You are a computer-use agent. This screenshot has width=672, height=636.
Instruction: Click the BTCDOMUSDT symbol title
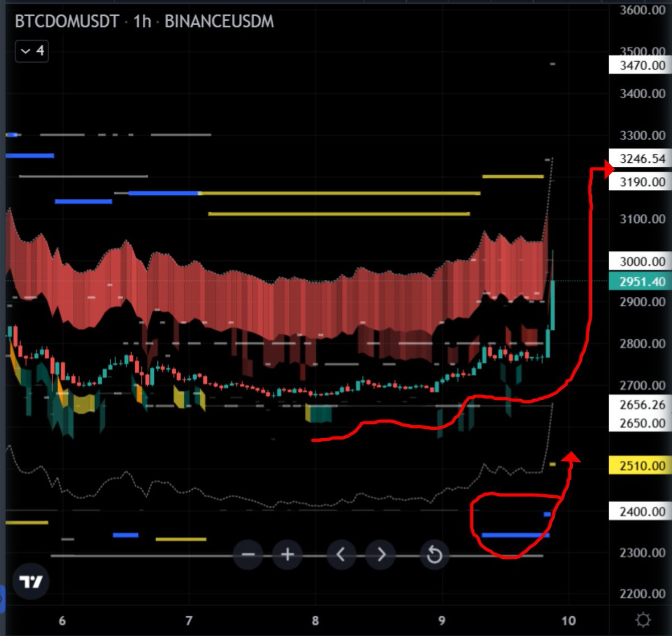click(67, 21)
